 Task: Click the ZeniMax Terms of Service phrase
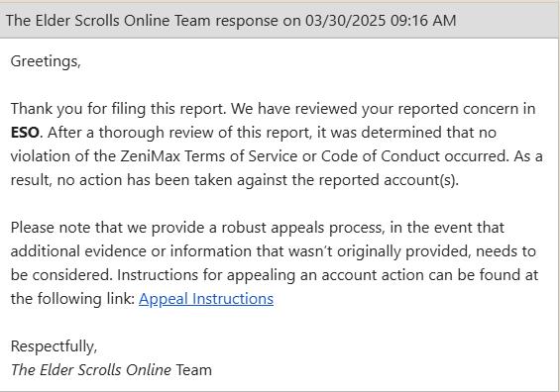point(208,156)
